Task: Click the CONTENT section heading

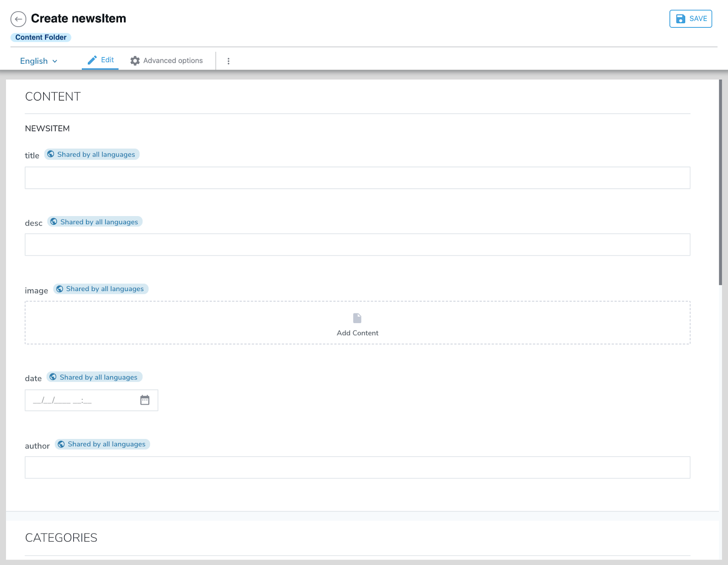Action: coord(53,96)
